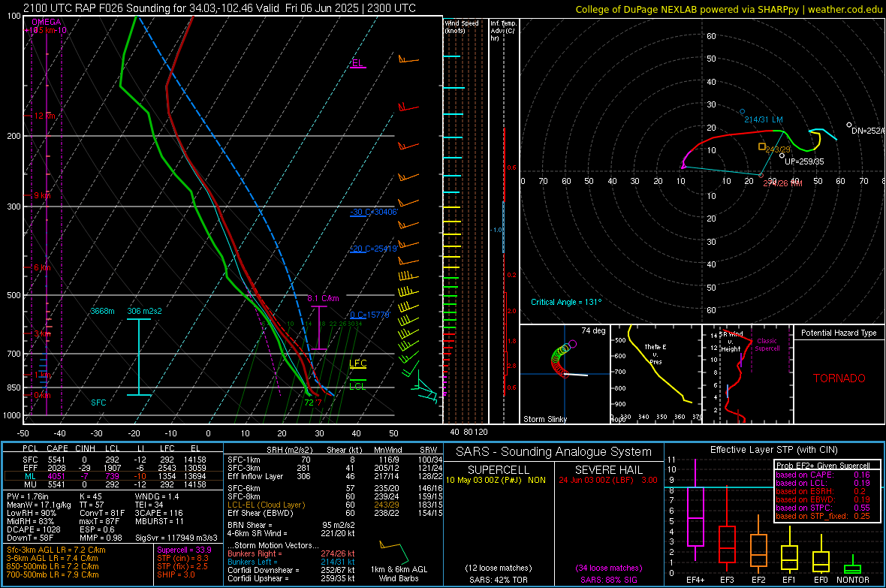886x588 pixels.
Task: Click the PW = 1.76in value
Action: (x=27, y=496)
